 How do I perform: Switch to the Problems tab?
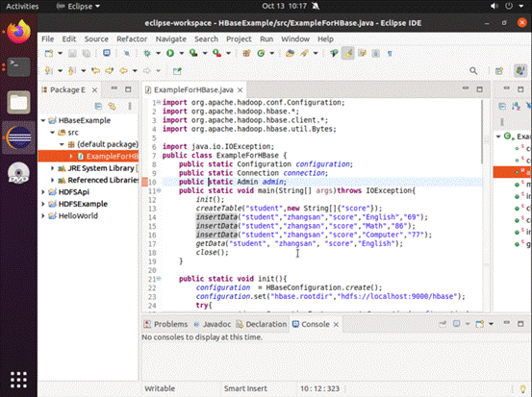(165, 324)
